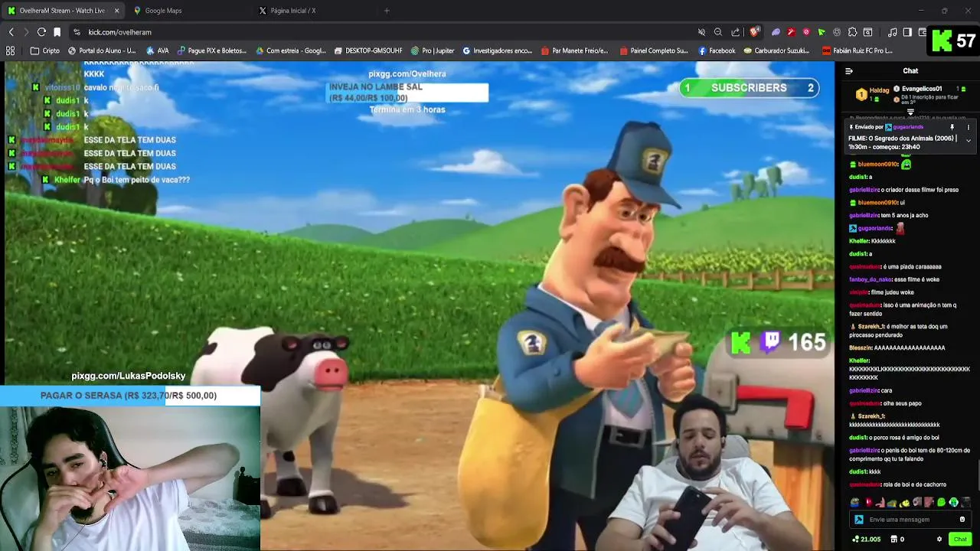This screenshot has height=551, width=980.
Task: Click the green Chat send button
Action: coord(960,540)
